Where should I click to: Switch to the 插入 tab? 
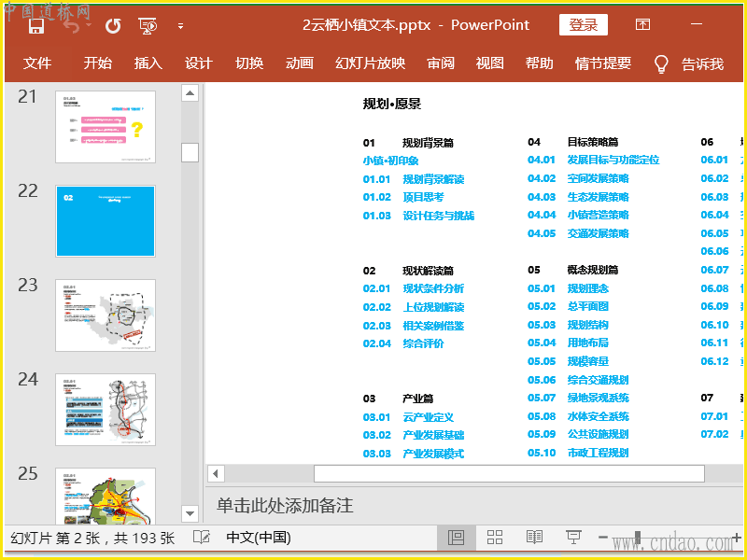tap(148, 63)
